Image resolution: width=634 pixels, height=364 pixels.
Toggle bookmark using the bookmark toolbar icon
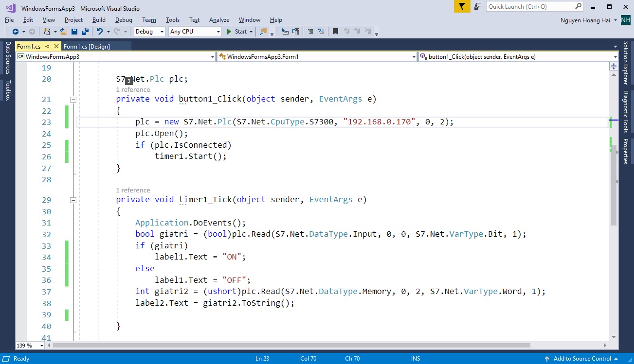pos(335,32)
